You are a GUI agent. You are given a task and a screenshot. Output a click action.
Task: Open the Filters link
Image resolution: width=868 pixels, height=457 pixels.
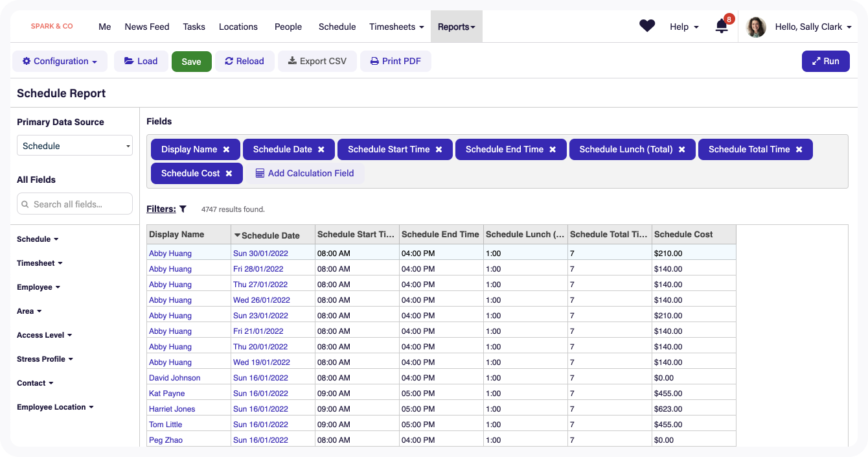tap(161, 209)
